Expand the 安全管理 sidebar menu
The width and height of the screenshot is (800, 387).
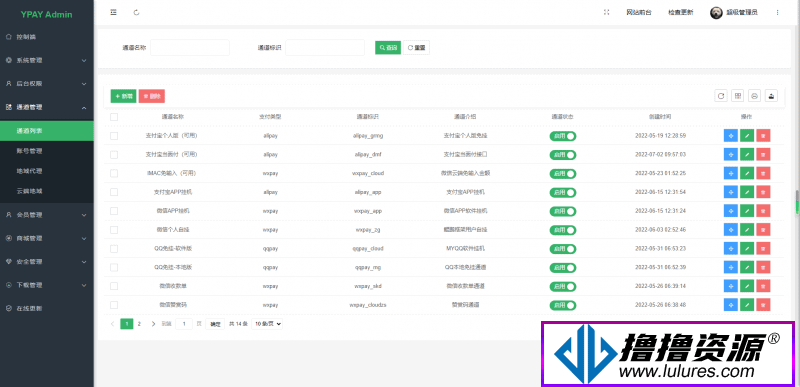[47, 262]
